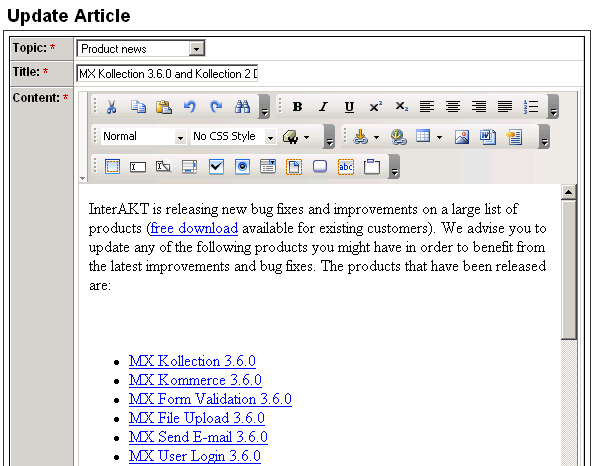Click the editor scrollbar up arrow
The width and height of the screenshot is (597, 466).
click(568, 193)
